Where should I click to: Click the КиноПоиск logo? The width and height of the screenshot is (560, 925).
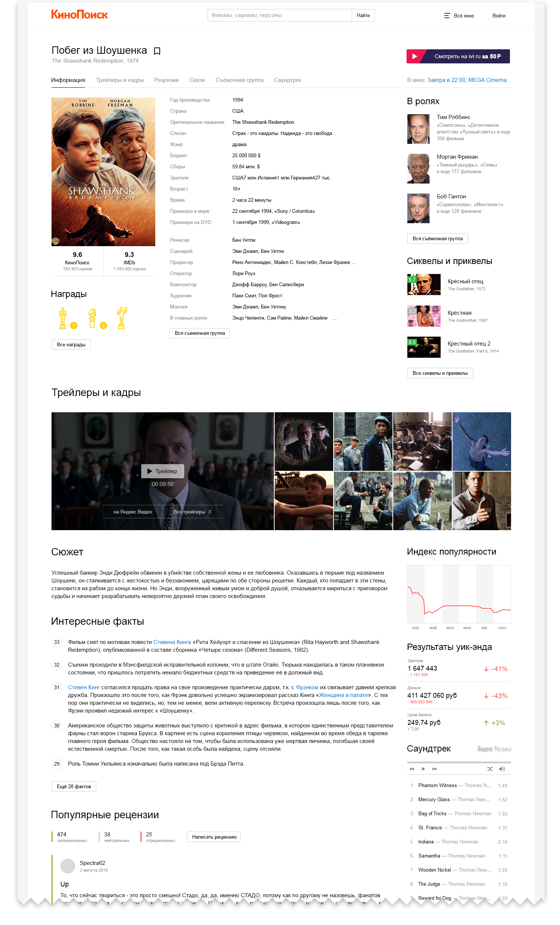[x=79, y=14]
